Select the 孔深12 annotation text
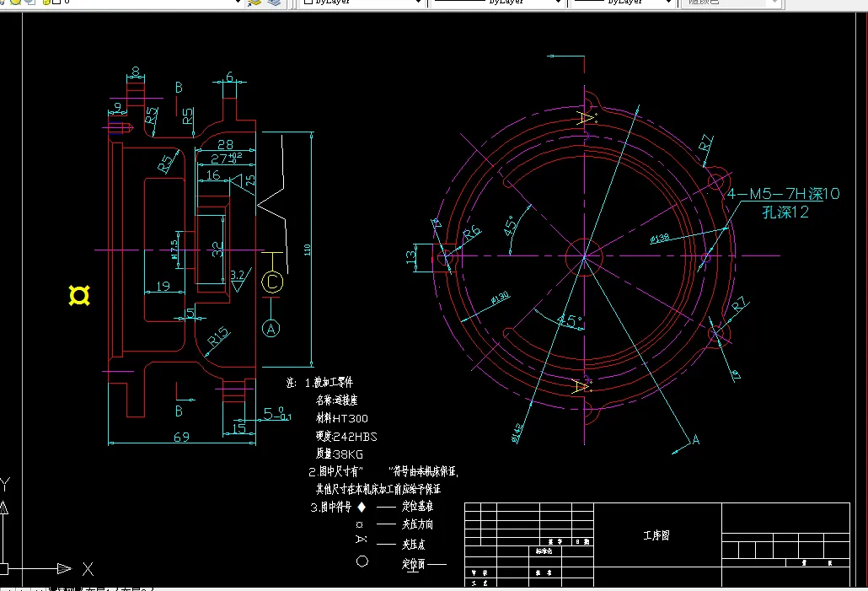 click(785, 212)
